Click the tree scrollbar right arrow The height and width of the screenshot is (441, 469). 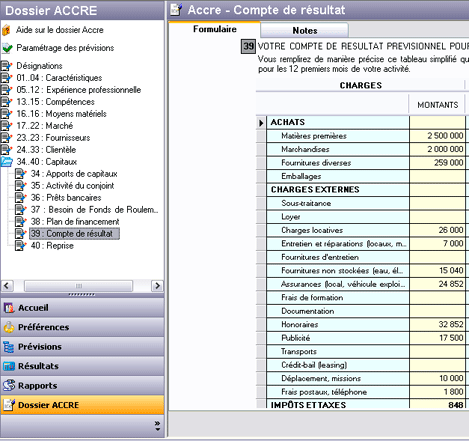(x=157, y=286)
